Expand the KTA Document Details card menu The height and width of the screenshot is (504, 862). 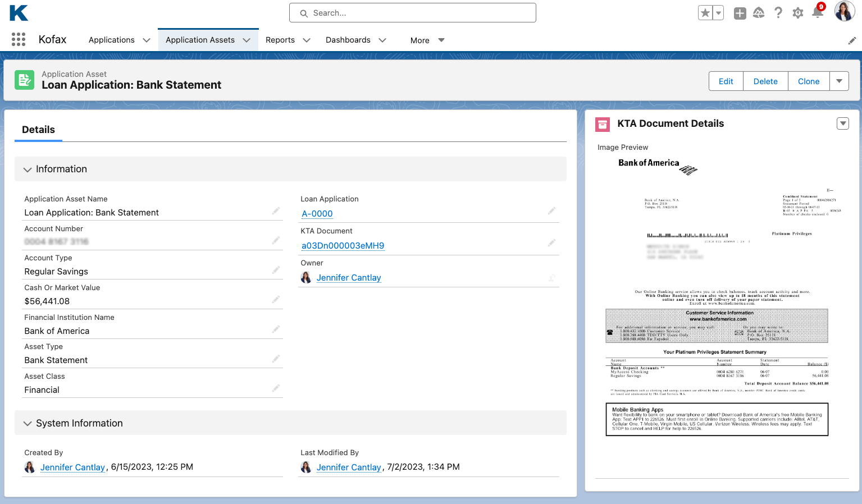842,123
